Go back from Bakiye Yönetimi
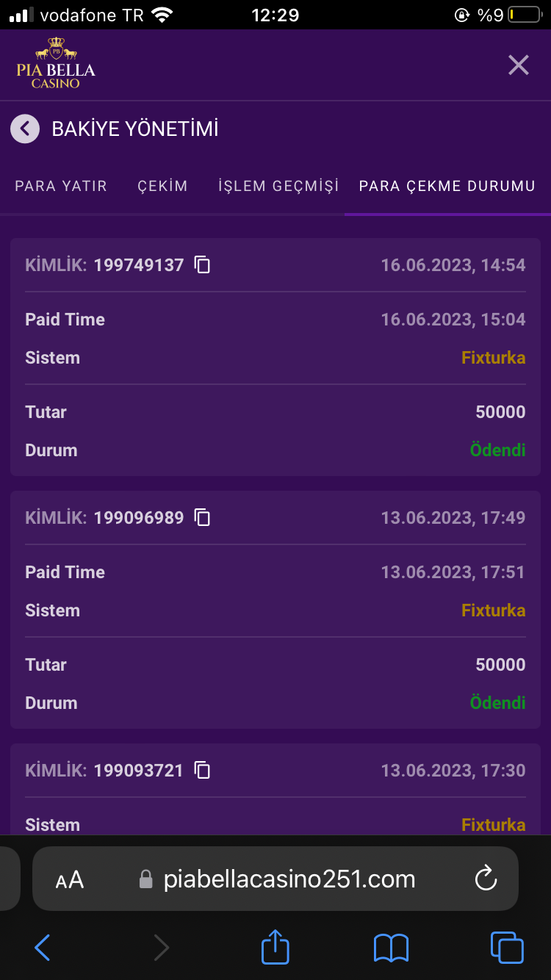Viewport: 551px width, 980px height. point(25,129)
